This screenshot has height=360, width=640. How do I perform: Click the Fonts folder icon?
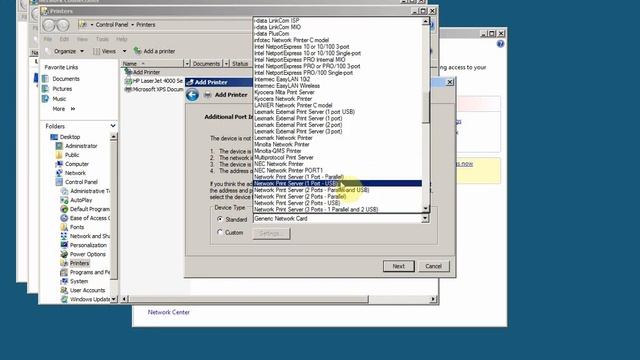click(x=64, y=227)
